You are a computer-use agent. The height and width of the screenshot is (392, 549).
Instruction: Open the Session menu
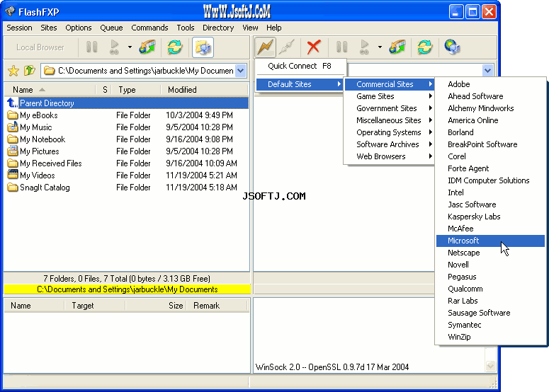tap(19, 28)
